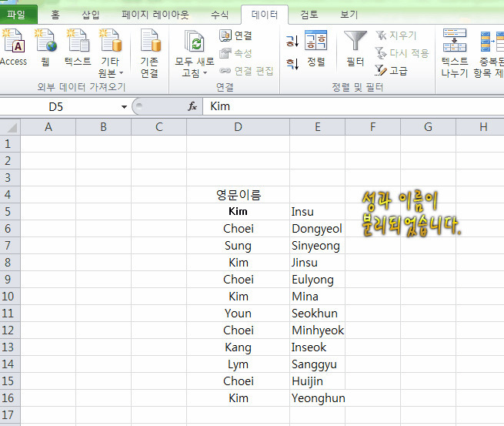The width and height of the screenshot is (504, 426).
Task: Click cell E16 containing Yeonghun
Action: pos(317,398)
